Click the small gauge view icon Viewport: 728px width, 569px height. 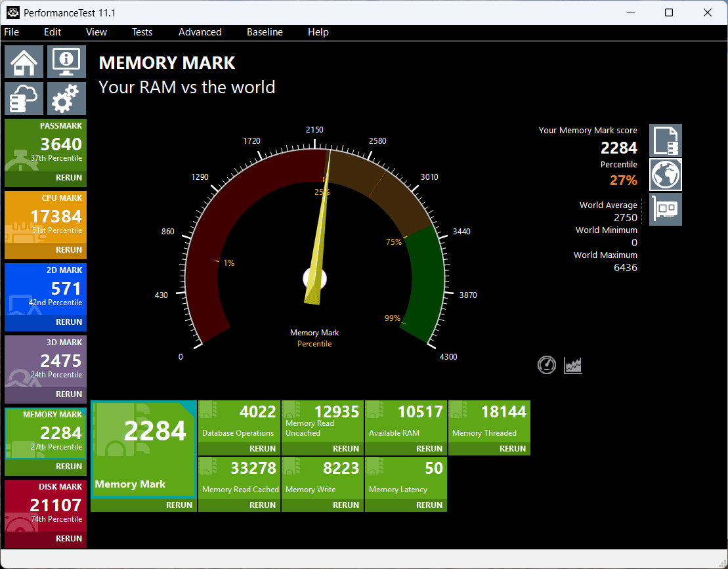(x=547, y=365)
